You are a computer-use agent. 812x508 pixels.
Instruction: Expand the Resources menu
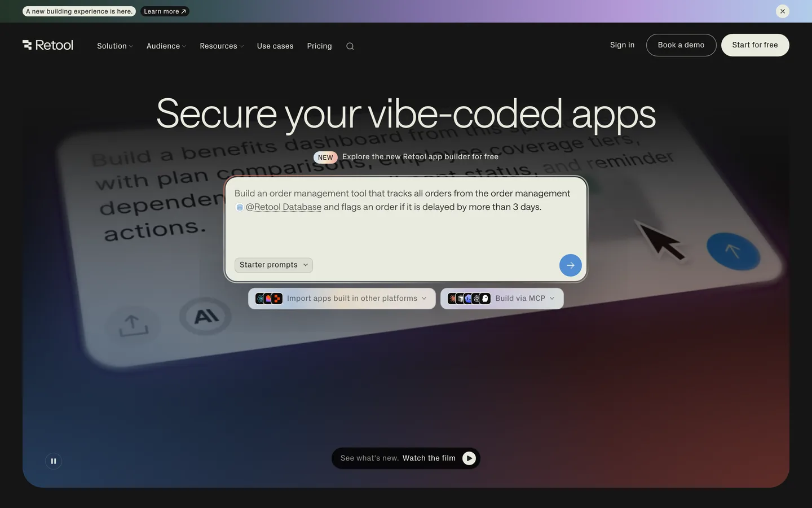coord(222,46)
